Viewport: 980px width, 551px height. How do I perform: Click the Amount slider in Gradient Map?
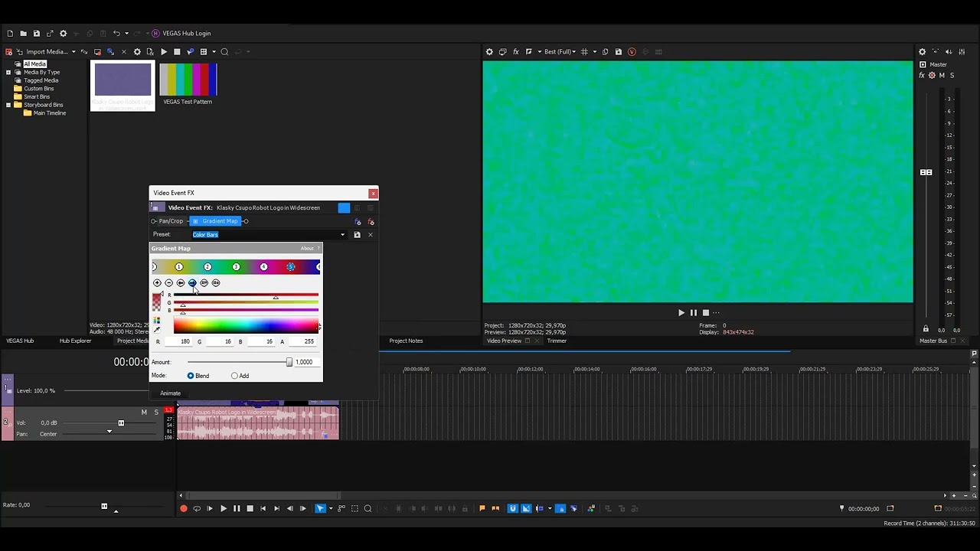tap(240, 362)
